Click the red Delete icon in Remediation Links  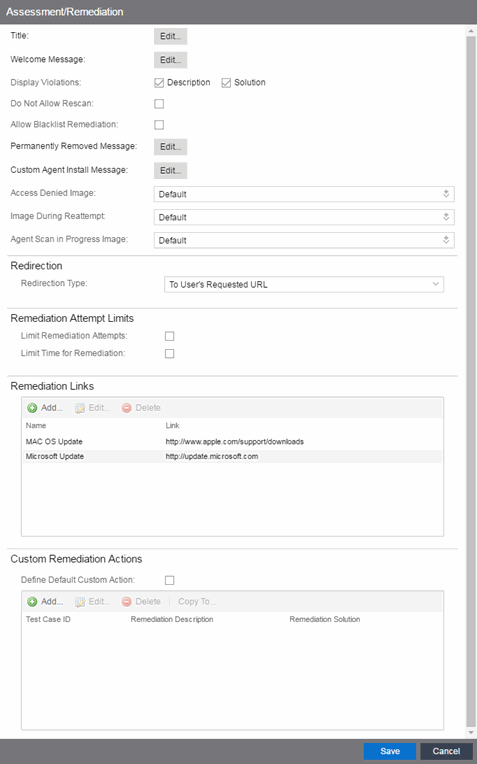point(127,408)
